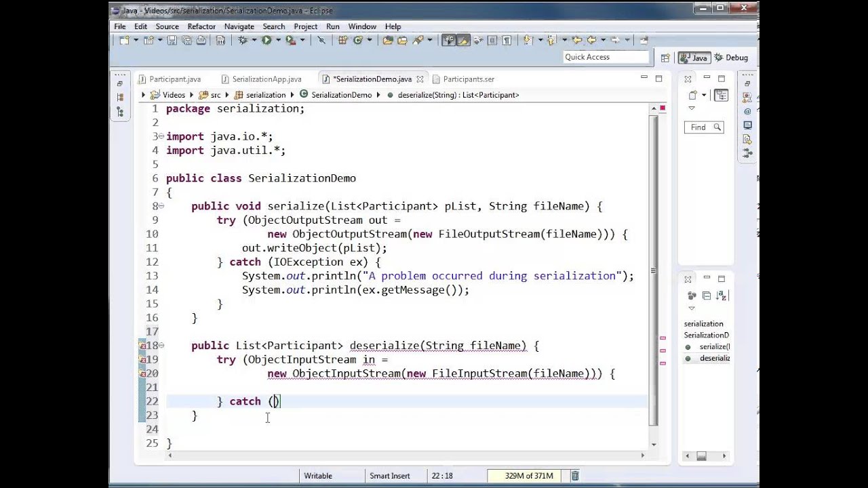Open the Run configurations dropdown arrow

click(x=278, y=41)
